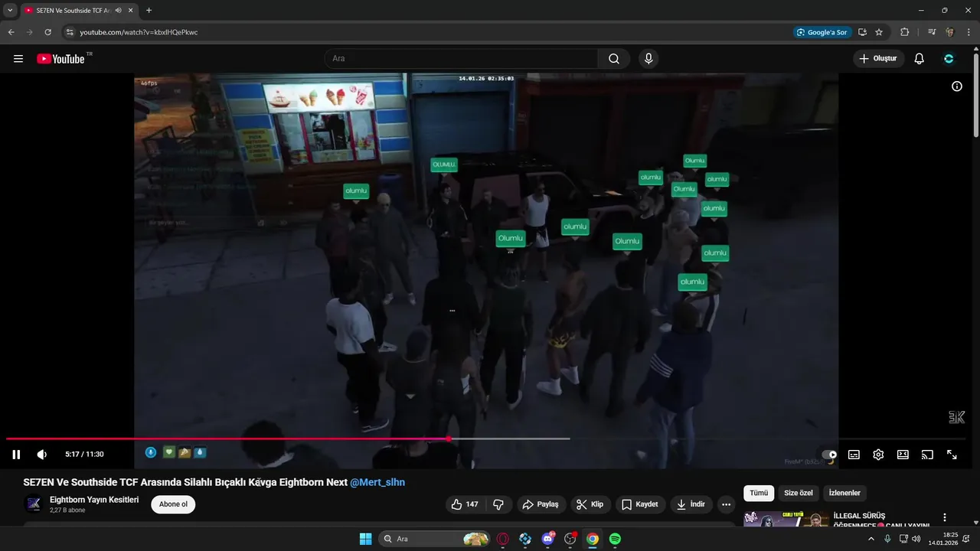
Task: Click the Google'a Sor lens button
Action: (x=822, y=32)
